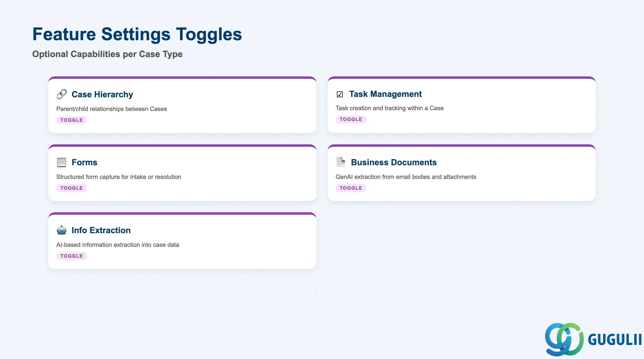
Task: Select the Task Management card title
Action: pos(385,94)
